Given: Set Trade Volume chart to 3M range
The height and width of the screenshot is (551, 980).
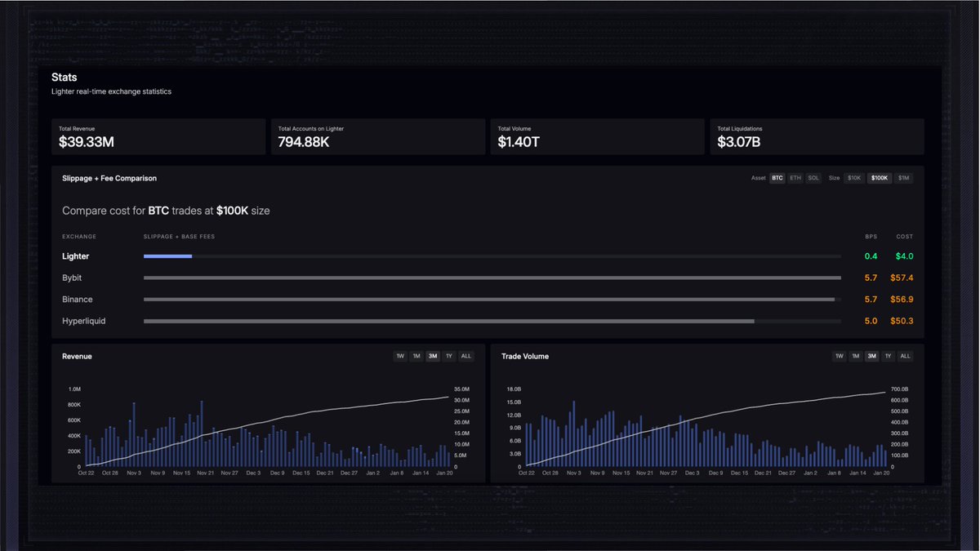Looking at the screenshot, I should 872,356.
